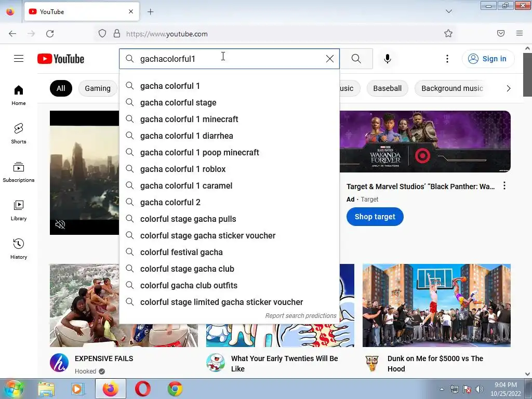Click the YouTube logo
Image resolution: width=532 pixels, height=399 pixels.
pyautogui.click(x=61, y=59)
